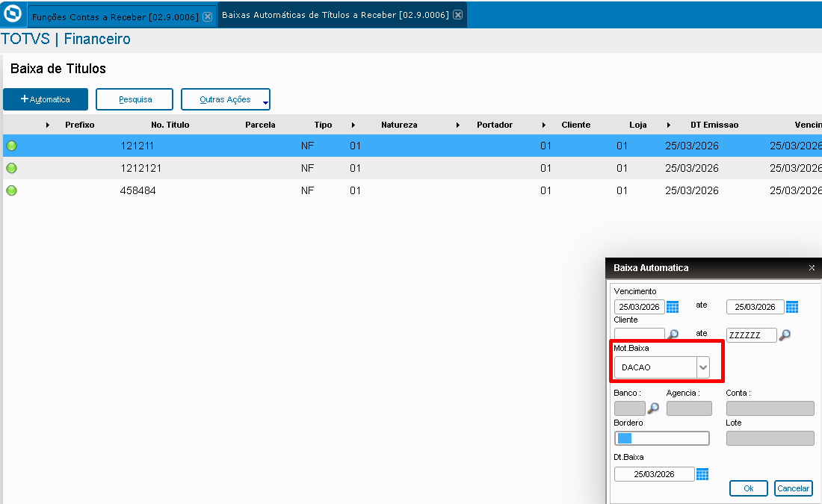This screenshot has width=822, height=504.
Task: Click the arrow before DT Emissao header
Action: [668, 125]
